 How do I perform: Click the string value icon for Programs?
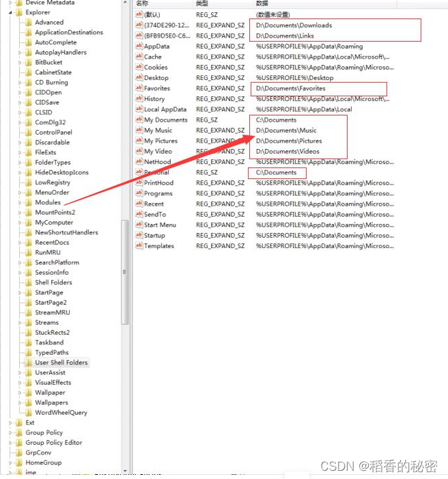coord(139,193)
